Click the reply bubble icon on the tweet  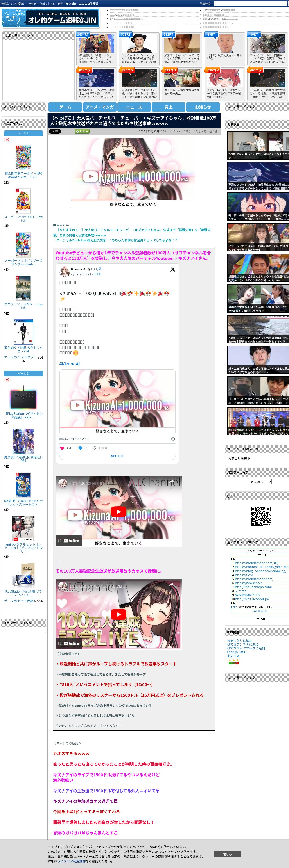80,448
